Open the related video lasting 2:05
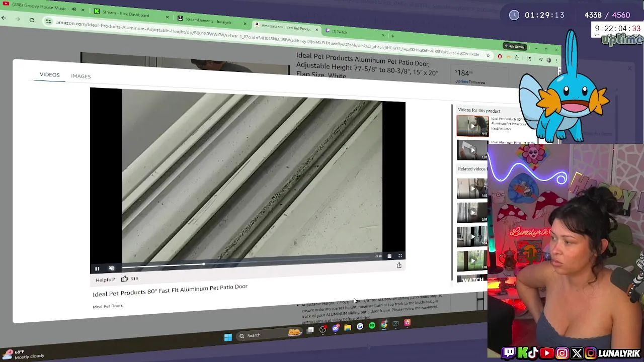644x362 pixels. point(472,213)
